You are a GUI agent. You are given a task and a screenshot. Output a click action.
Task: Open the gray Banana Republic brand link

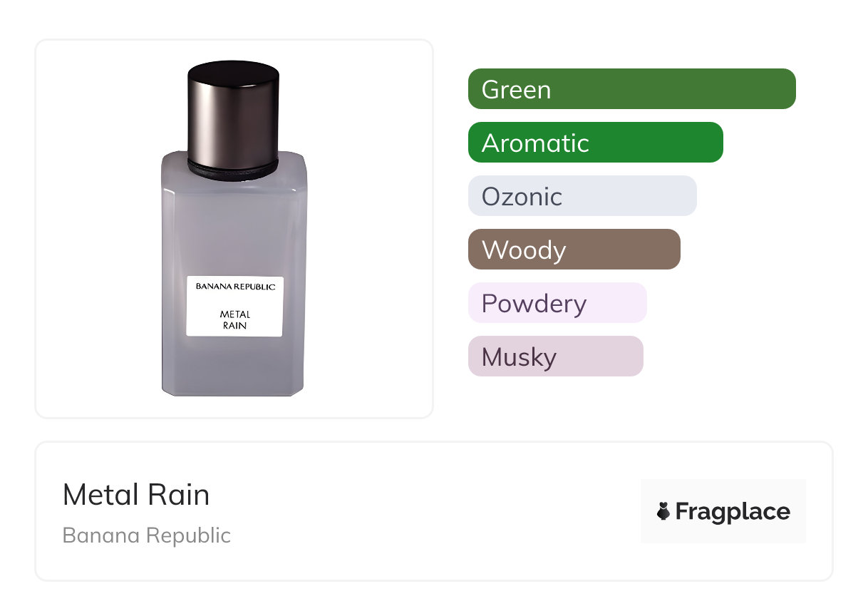tap(147, 535)
